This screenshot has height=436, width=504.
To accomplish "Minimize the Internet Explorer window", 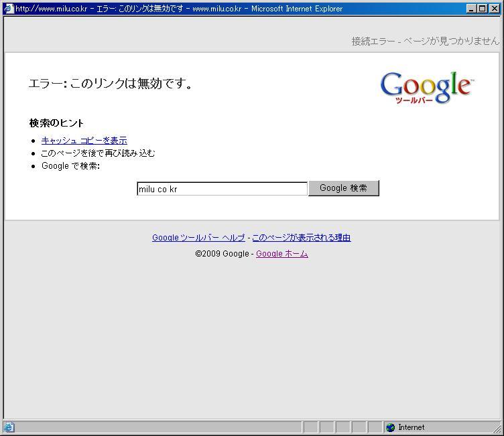I will (471, 9).
